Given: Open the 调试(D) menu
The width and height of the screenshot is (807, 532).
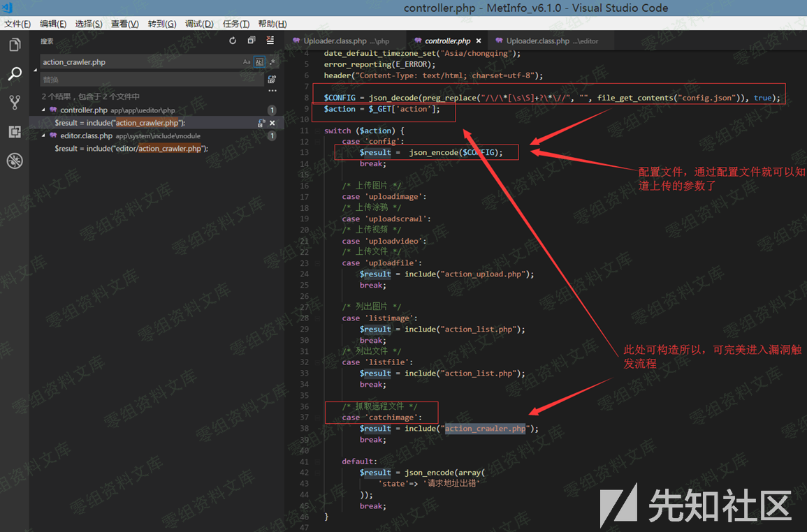Looking at the screenshot, I should [199, 24].
